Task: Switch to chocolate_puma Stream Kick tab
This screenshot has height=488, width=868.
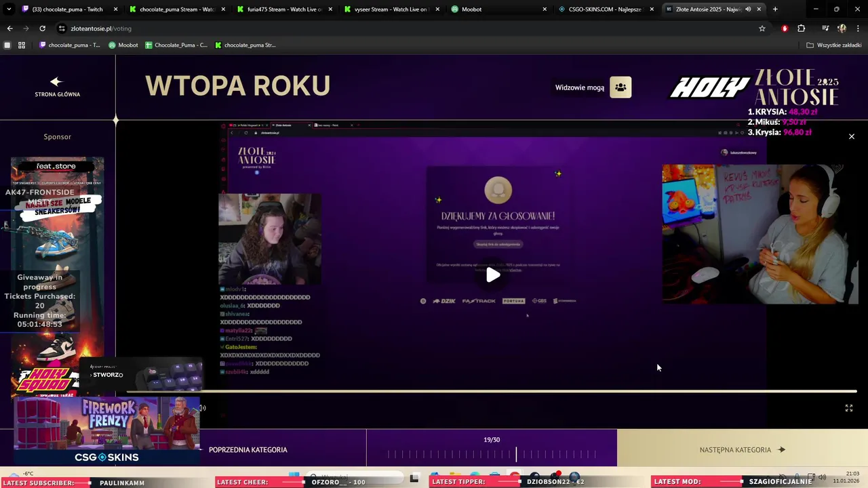Action: tap(176, 9)
